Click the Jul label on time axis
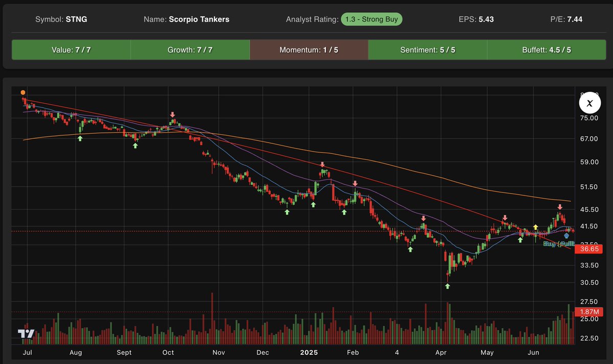Viewport: 613px width, 364px height. pyautogui.click(x=28, y=353)
